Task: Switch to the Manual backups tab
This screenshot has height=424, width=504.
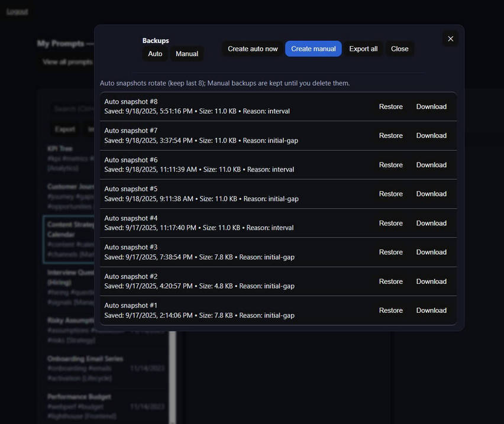Action: [x=187, y=54]
